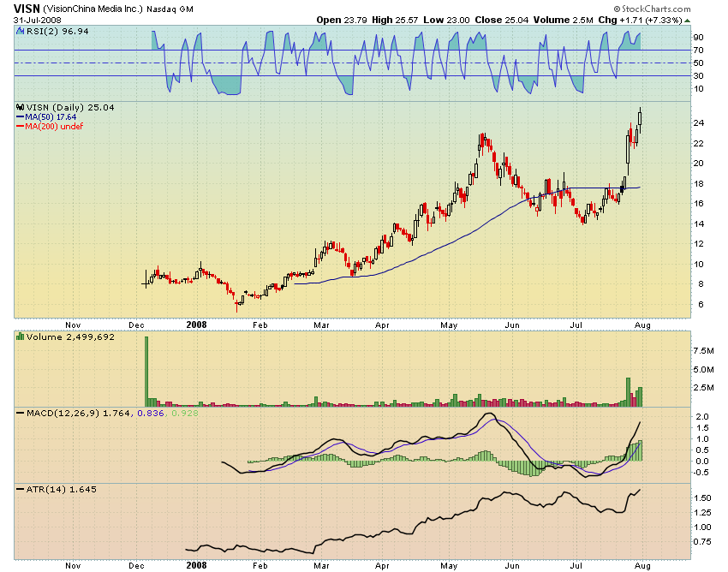Click the MACD(12,26,9) 1.764 label
The image size is (728, 572).
tap(80, 413)
